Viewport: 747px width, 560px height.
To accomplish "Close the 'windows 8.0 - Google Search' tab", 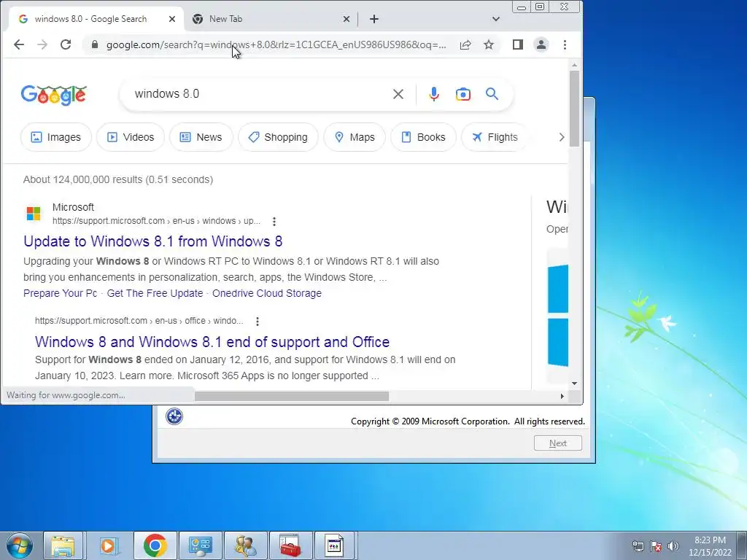I will (x=172, y=19).
